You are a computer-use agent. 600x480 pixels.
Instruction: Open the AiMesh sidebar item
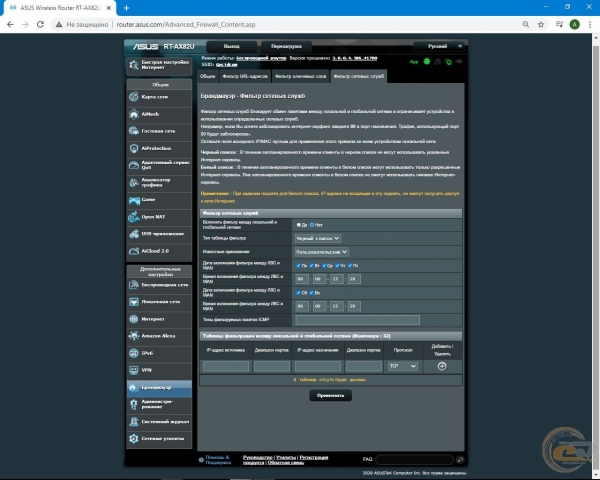point(159,114)
